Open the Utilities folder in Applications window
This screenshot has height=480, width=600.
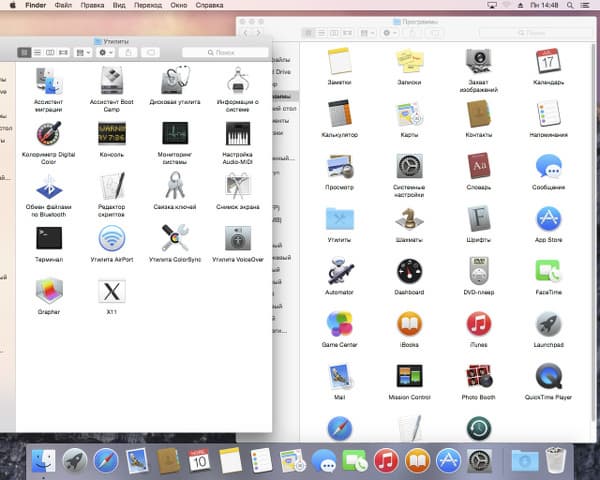click(x=339, y=219)
